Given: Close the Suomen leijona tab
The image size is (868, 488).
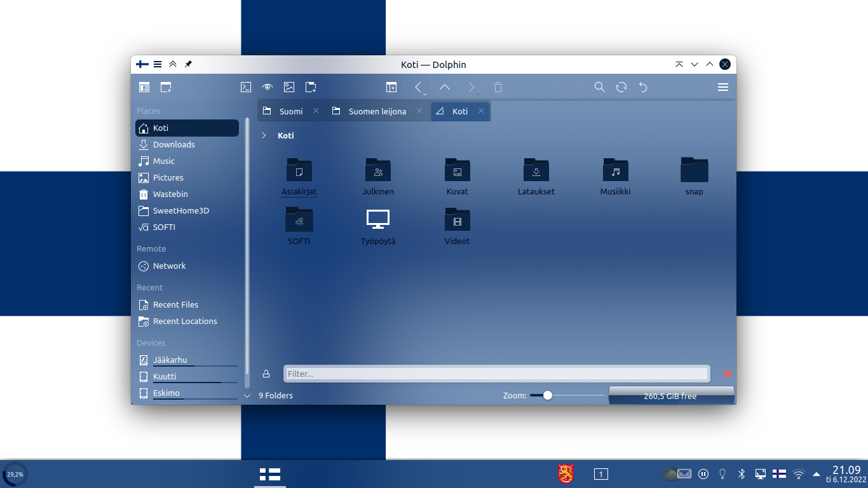Looking at the screenshot, I should tap(419, 111).
